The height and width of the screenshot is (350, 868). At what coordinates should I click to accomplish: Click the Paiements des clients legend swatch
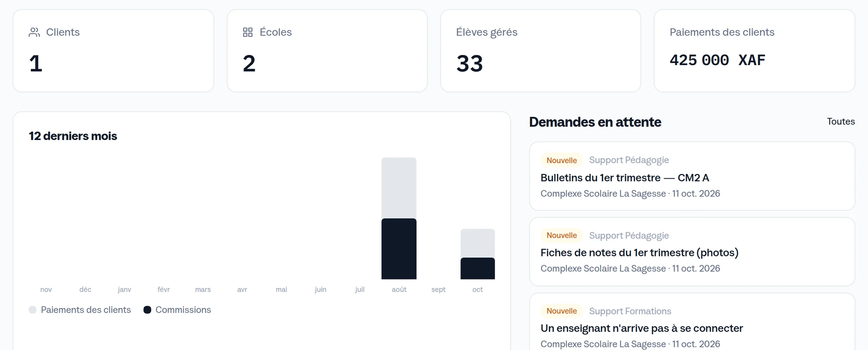click(x=33, y=310)
